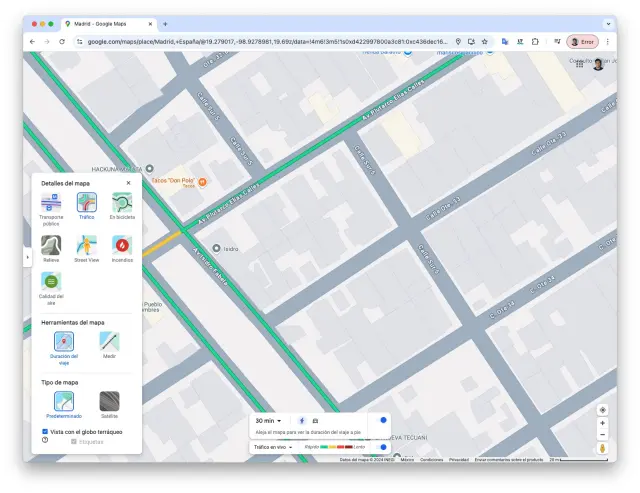Open the Street View layer
The image size is (640, 493).
[87, 244]
